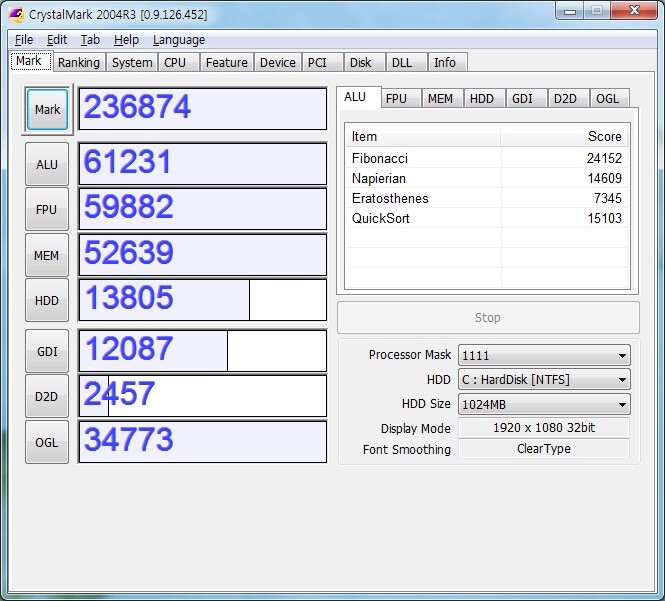
Task: Open the HDD drive selection dropdown
Action: point(544,380)
